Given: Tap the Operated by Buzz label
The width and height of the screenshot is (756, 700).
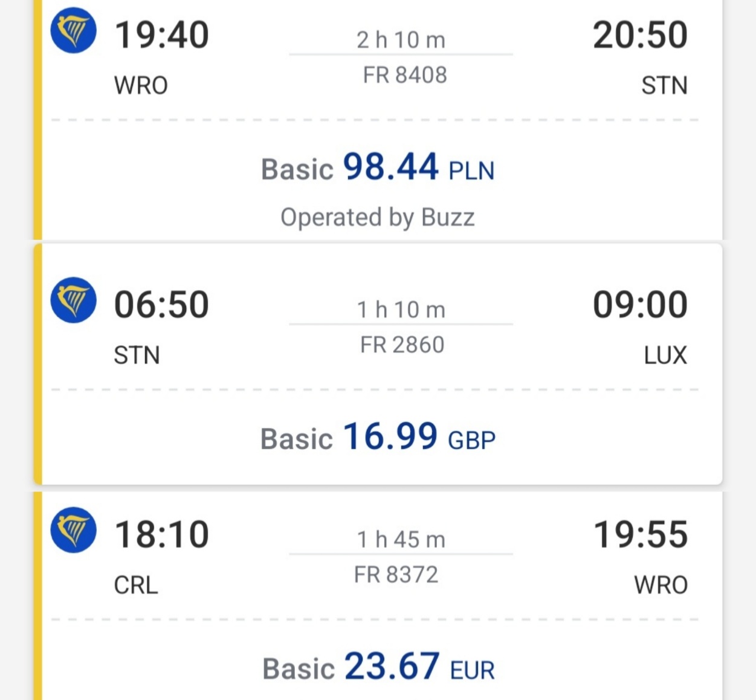Looking at the screenshot, I should pyautogui.click(x=378, y=217).
